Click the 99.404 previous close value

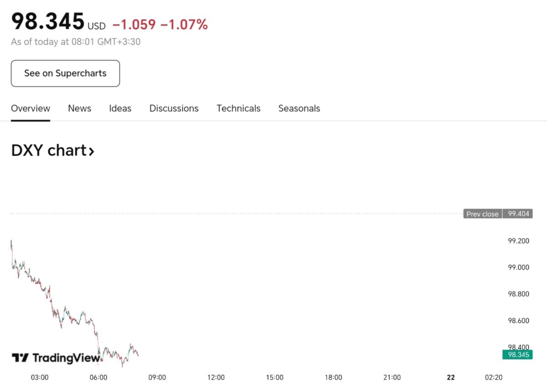pos(518,214)
